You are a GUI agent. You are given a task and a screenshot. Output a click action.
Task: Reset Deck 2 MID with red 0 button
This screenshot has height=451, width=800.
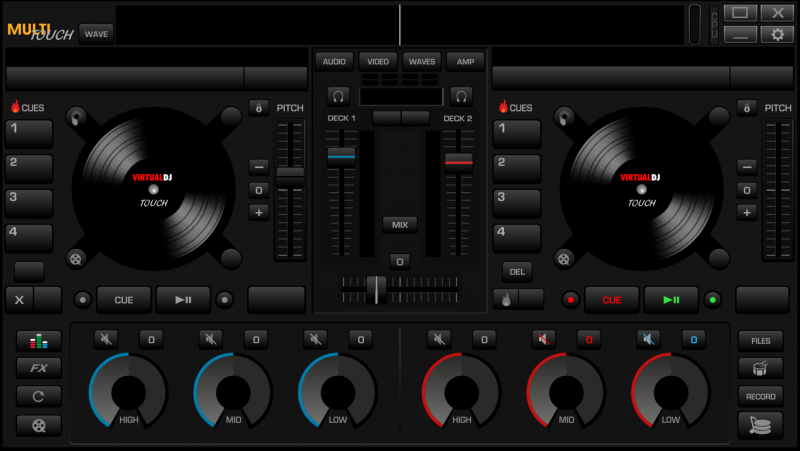click(589, 339)
